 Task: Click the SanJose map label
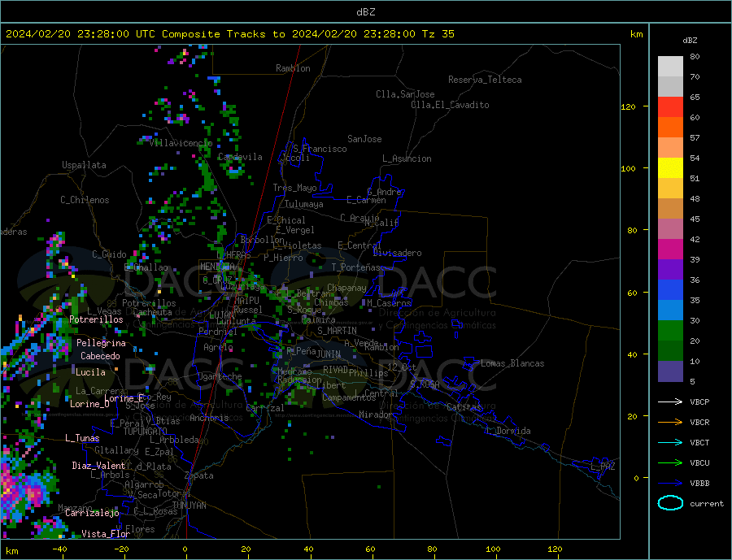pyautogui.click(x=364, y=139)
